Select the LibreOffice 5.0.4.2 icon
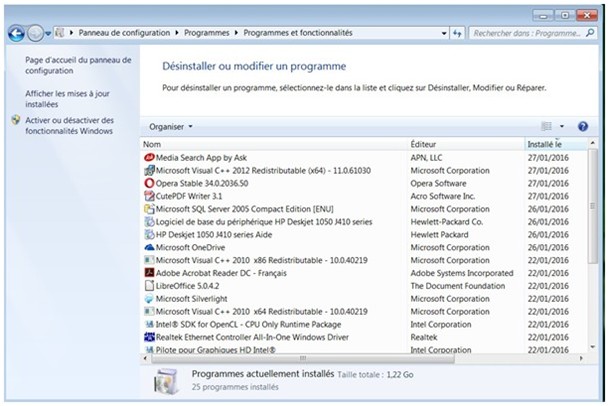 coord(149,286)
